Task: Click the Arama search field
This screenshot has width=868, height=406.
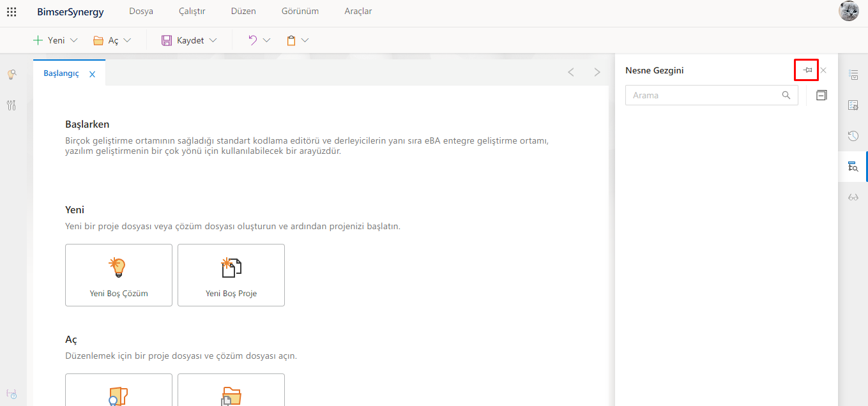Action: [703, 95]
